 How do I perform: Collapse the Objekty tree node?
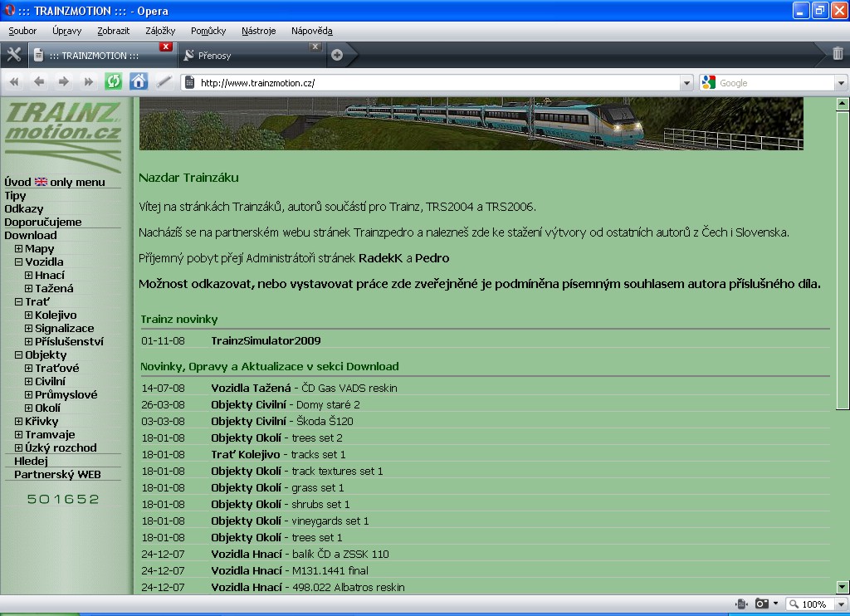(18, 355)
